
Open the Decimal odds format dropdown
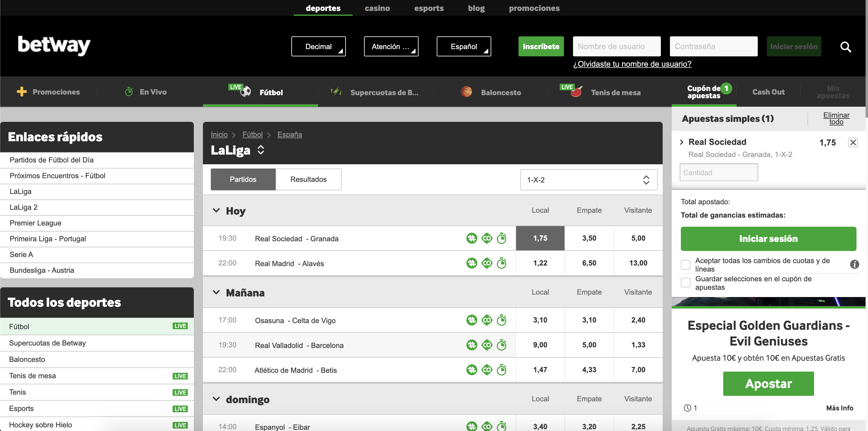tap(318, 47)
